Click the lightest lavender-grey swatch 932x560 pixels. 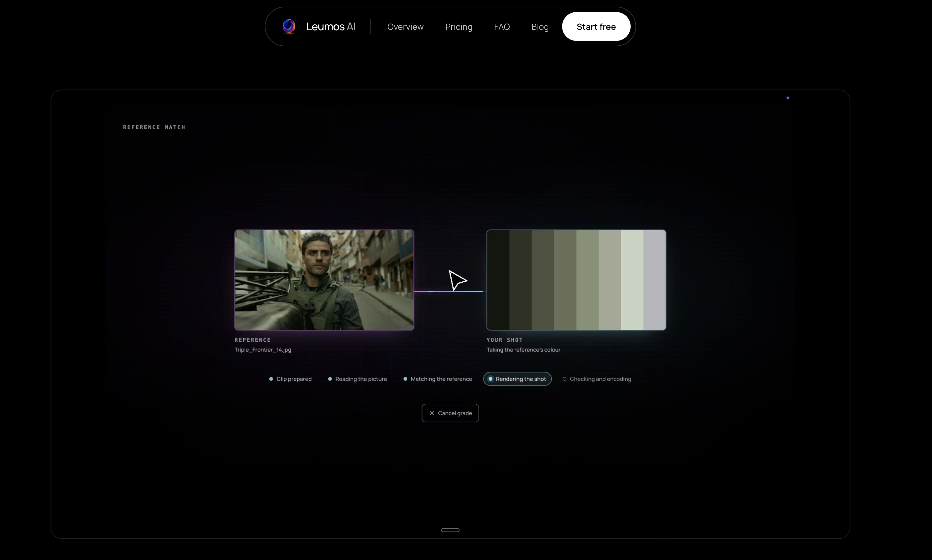tap(655, 280)
